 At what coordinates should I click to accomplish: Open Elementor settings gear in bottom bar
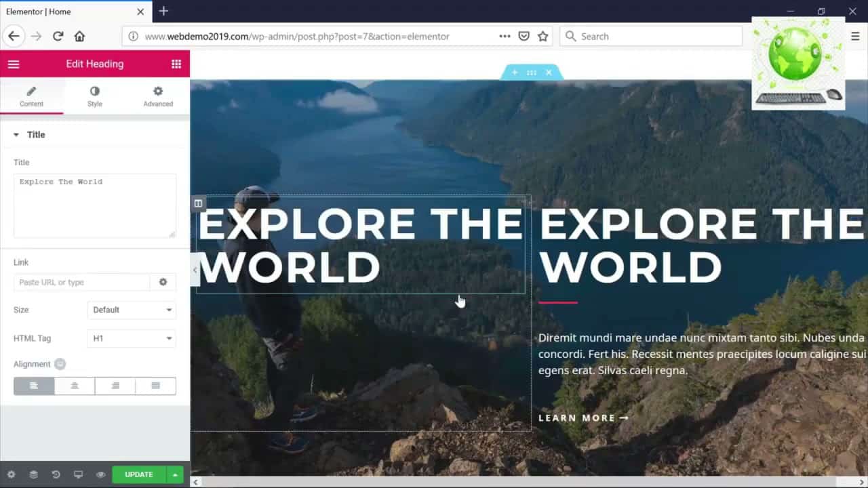[11, 474]
